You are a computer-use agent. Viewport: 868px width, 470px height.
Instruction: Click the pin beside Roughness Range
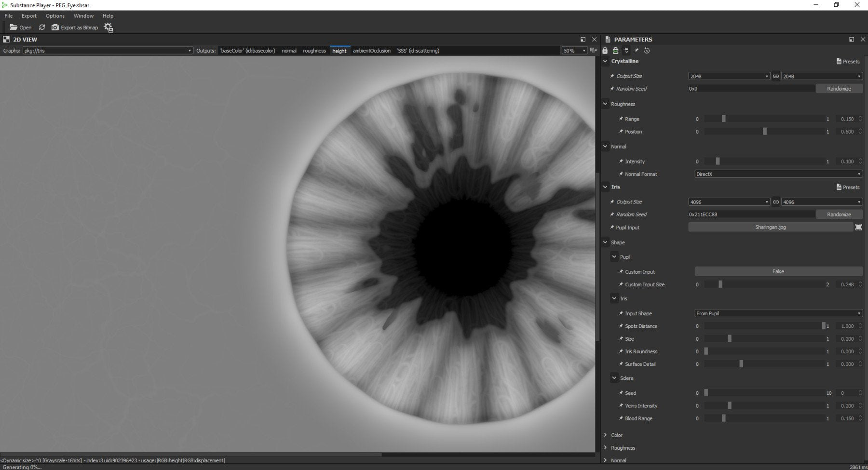tap(621, 119)
